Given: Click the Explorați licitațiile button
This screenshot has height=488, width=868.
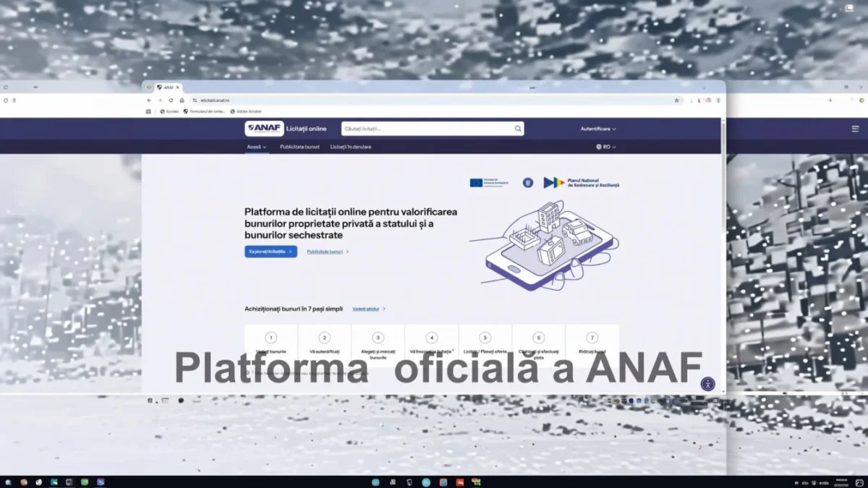Looking at the screenshot, I should [x=271, y=252].
